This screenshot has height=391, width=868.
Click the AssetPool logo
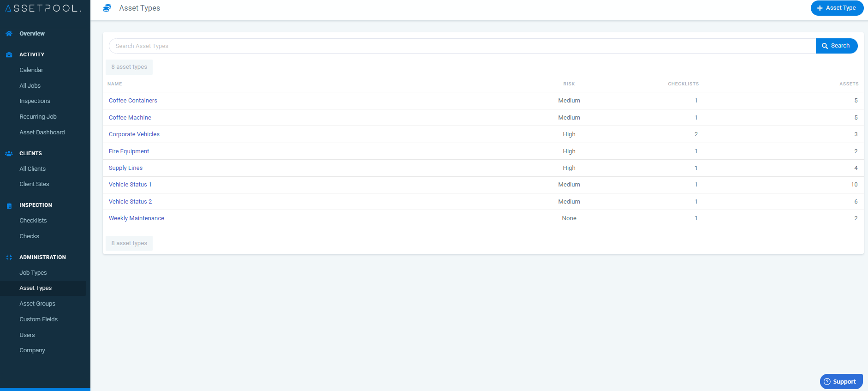point(43,8)
